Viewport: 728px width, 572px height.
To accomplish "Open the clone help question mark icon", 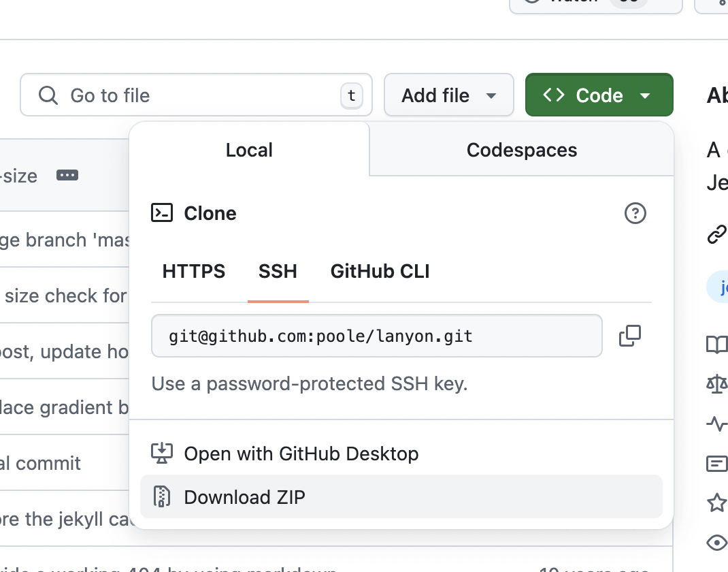I will [x=635, y=213].
